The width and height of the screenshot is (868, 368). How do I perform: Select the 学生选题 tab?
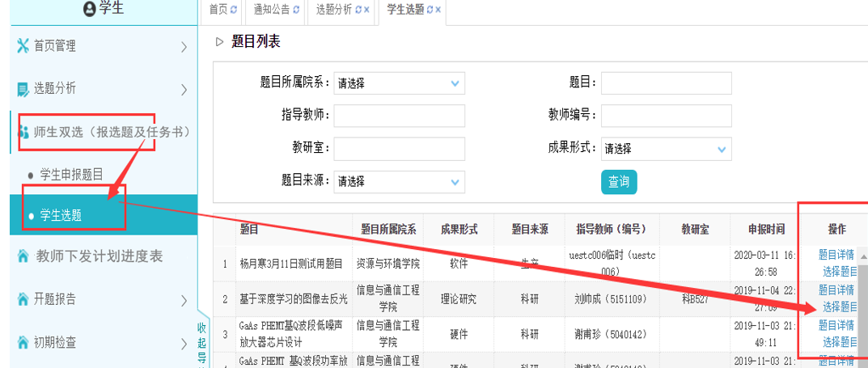(x=405, y=10)
